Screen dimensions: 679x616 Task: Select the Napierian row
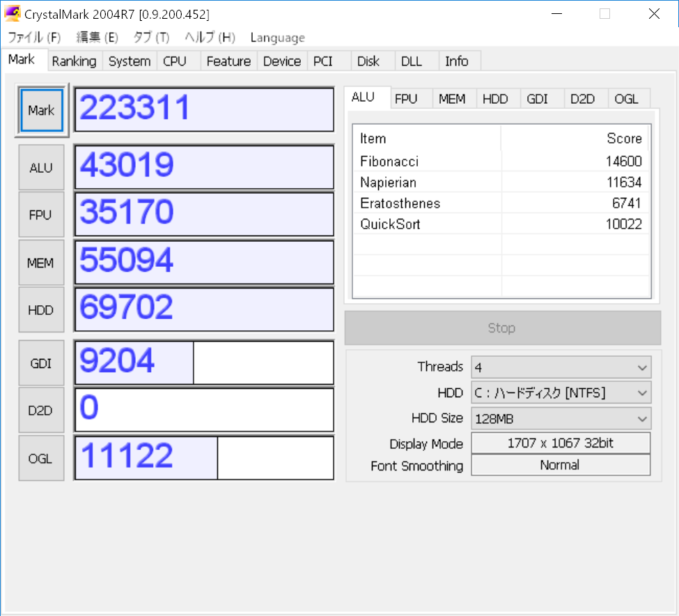click(x=501, y=183)
